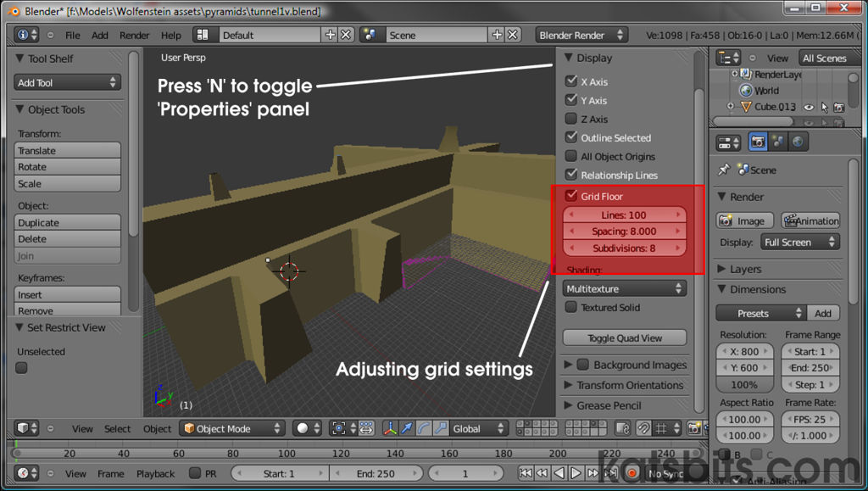Enable All Object Origins checkbox
Image resolution: width=868 pixels, height=491 pixels.
pyautogui.click(x=571, y=156)
